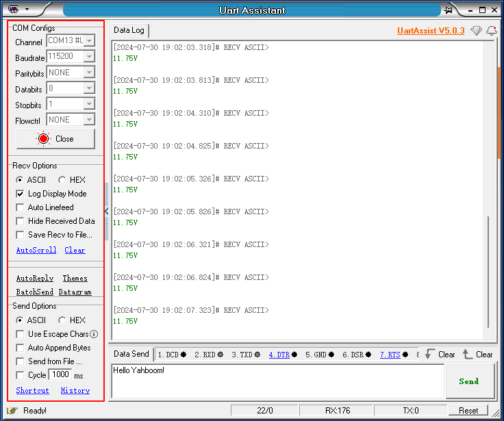Disable the Log Display Mode checkbox

pos(21,194)
